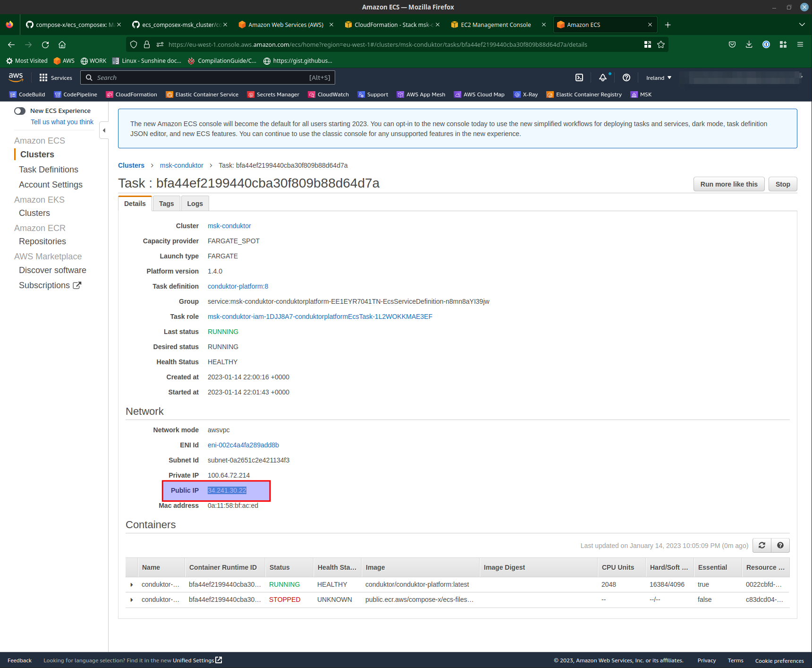Image resolution: width=812 pixels, height=668 pixels.
Task: Open Task Definitions in sidebar
Action: pos(49,170)
